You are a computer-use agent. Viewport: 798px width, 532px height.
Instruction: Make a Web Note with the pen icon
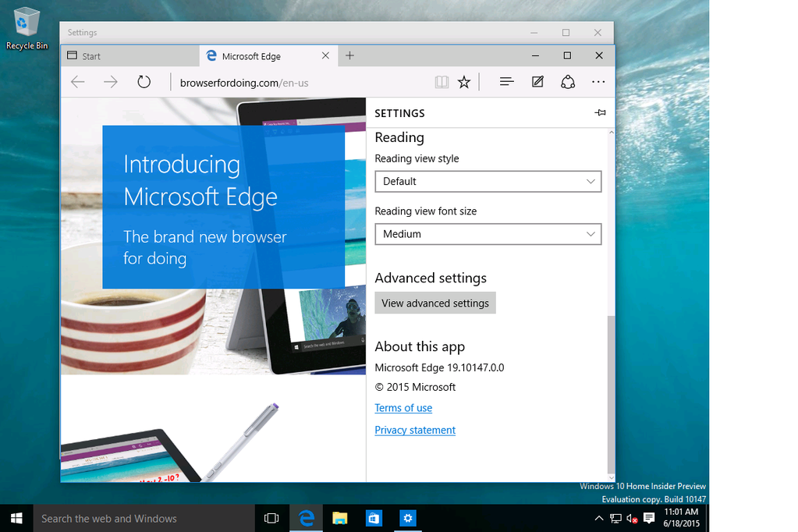tap(537, 81)
